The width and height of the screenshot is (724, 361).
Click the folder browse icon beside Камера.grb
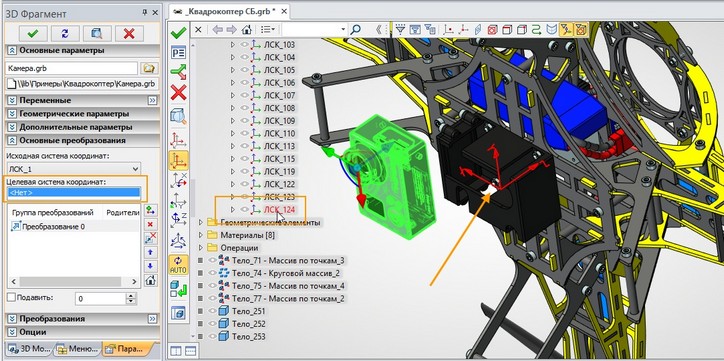point(149,68)
